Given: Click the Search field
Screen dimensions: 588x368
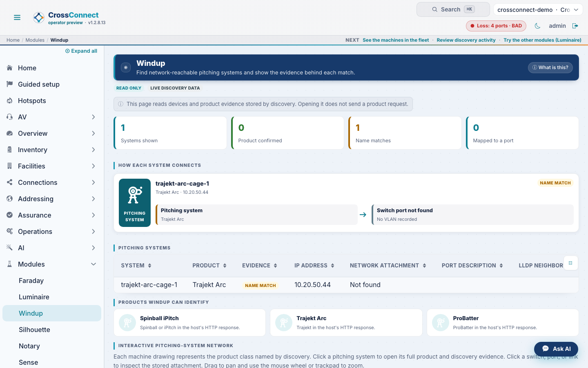Looking at the screenshot, I should click(x=453, y=9).
